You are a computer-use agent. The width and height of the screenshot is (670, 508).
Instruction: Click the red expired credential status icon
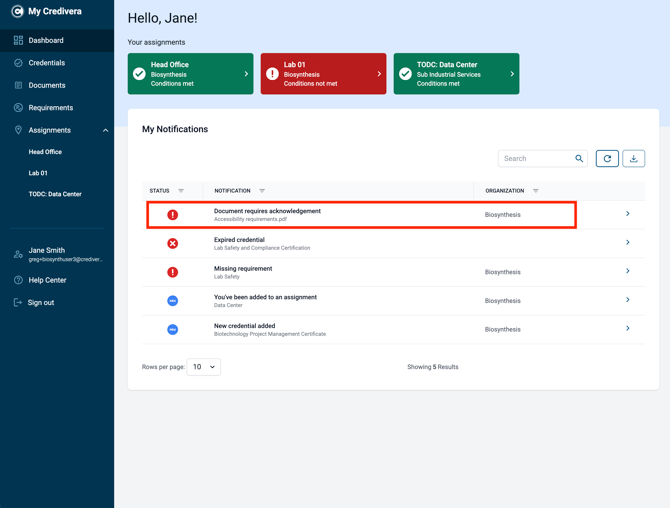173,244
